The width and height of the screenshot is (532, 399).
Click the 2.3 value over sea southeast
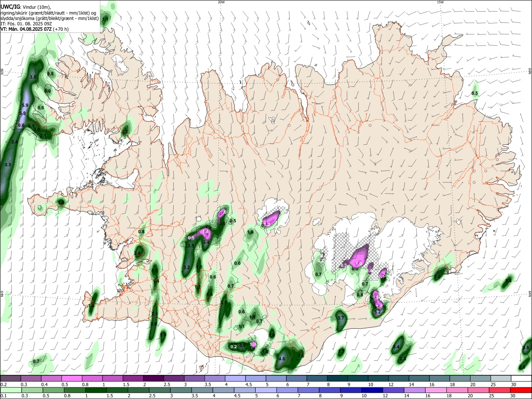tap(402, 359)
